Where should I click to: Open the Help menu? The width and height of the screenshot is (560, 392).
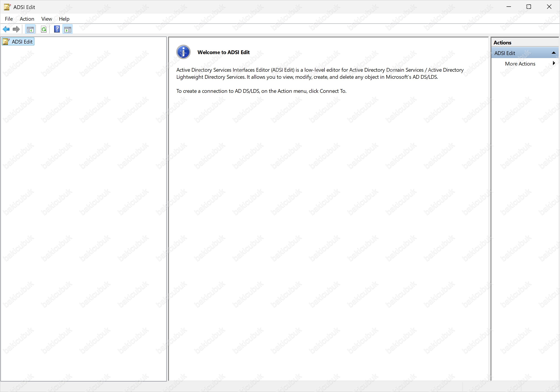tap(64, 19)
